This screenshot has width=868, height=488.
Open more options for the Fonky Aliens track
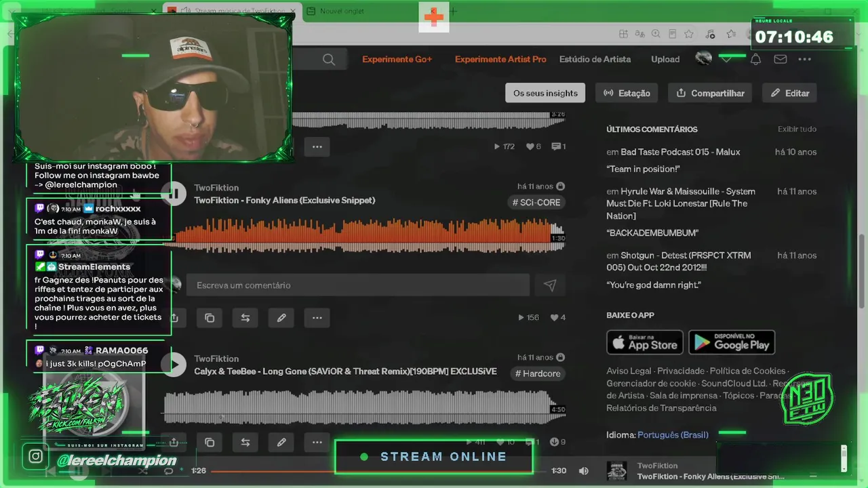click(317, 317)
